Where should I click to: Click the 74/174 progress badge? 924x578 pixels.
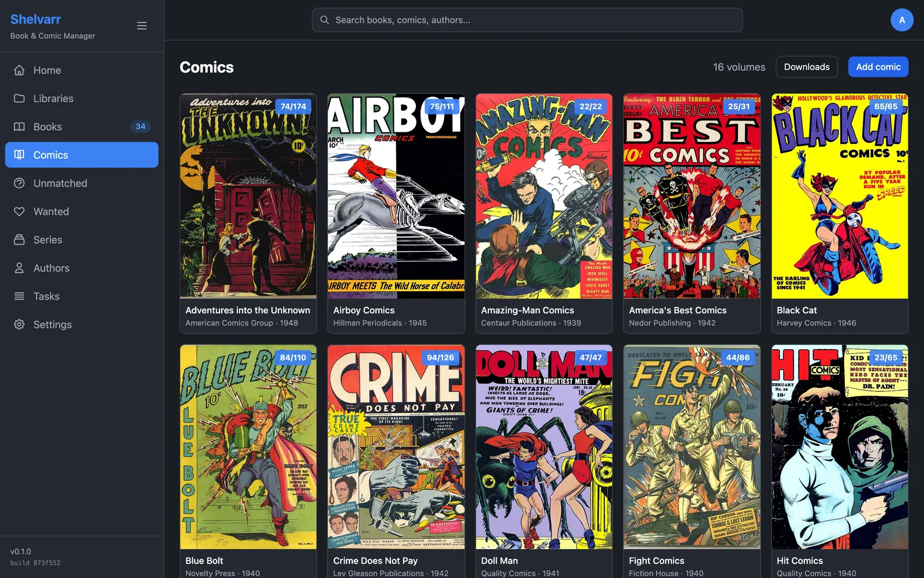(293, 106)
